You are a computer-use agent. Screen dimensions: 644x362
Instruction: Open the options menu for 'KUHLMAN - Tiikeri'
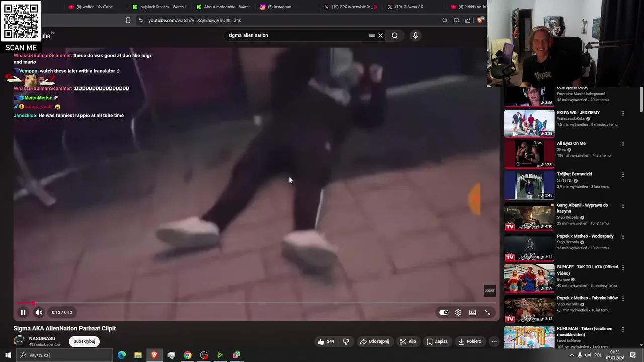tap(623, 329)
